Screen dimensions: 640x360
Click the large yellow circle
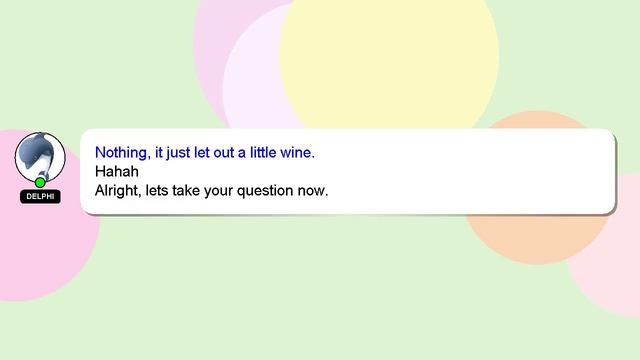click(389, 61)
